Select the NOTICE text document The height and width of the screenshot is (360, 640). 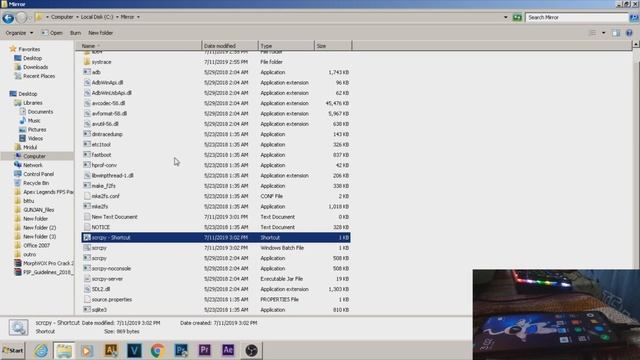click(100, 227)
